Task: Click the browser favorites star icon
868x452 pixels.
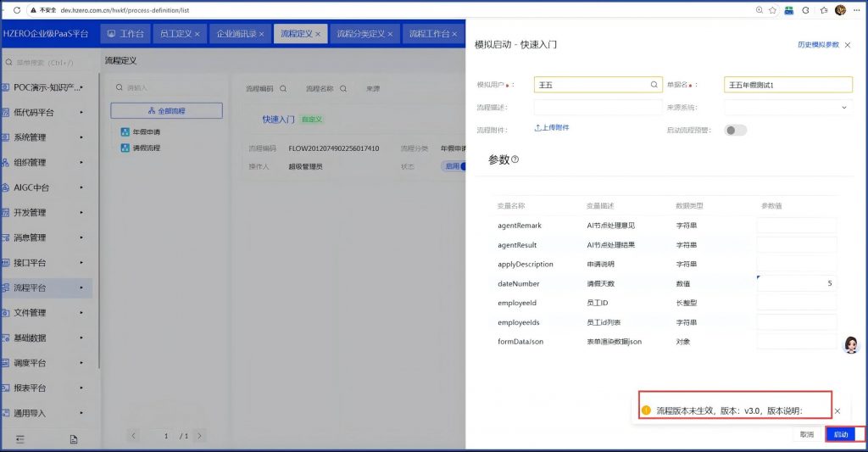Action: pos(771,10)
